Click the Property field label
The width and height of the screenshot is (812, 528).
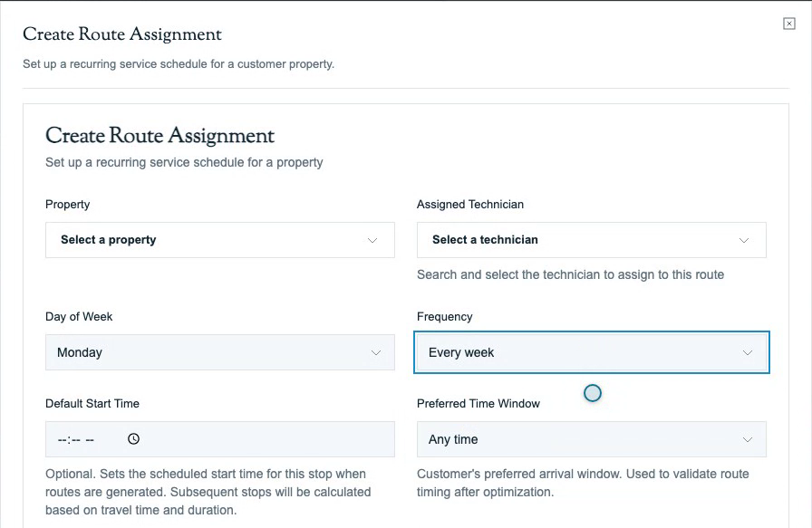(x=67, y=205)
